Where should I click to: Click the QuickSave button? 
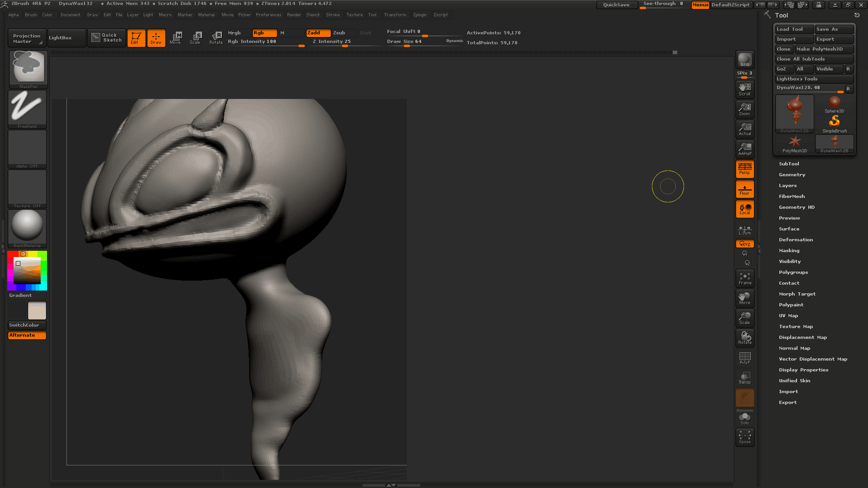pyautogui.click(x=616, y=5)
